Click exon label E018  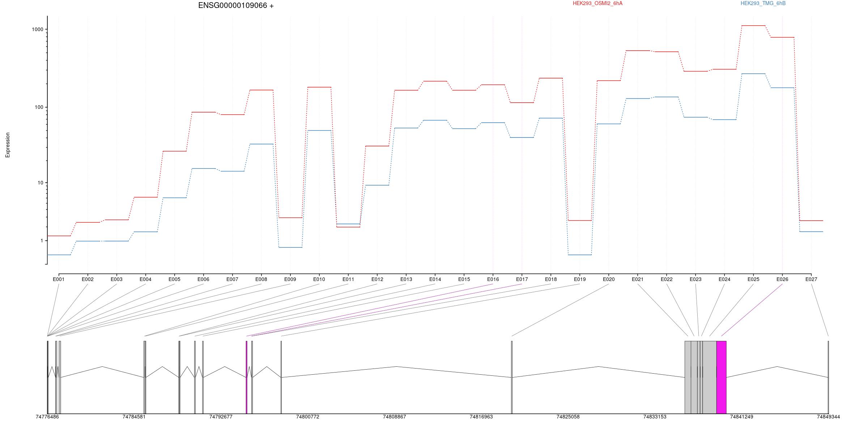[551, 280]
